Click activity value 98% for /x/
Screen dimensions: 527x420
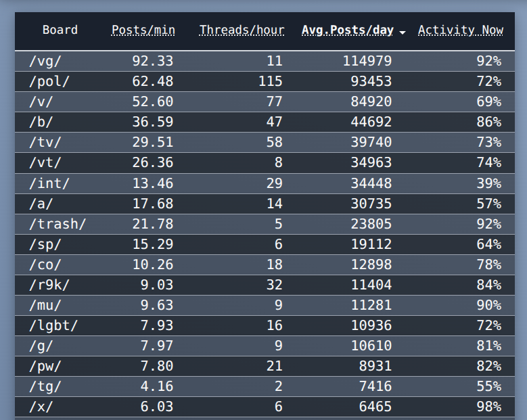tap(489, 406)
